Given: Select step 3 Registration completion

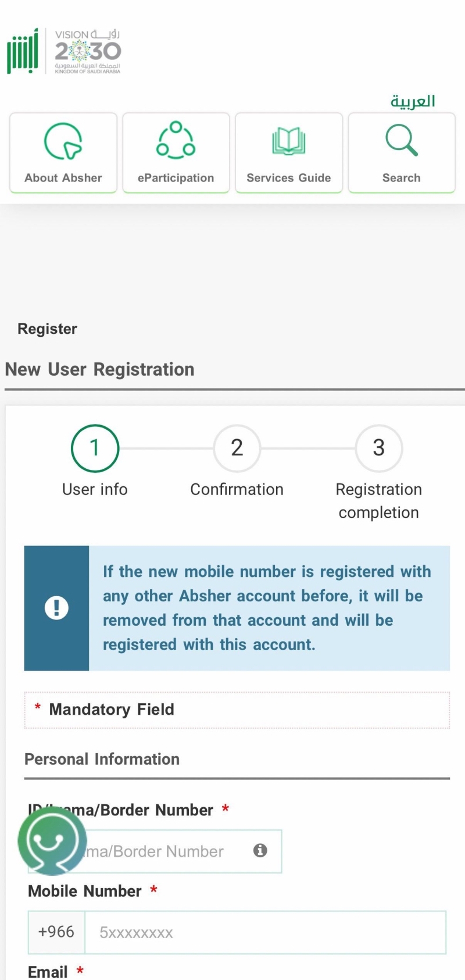Looking at the screenshot, I should click(378, 448).
